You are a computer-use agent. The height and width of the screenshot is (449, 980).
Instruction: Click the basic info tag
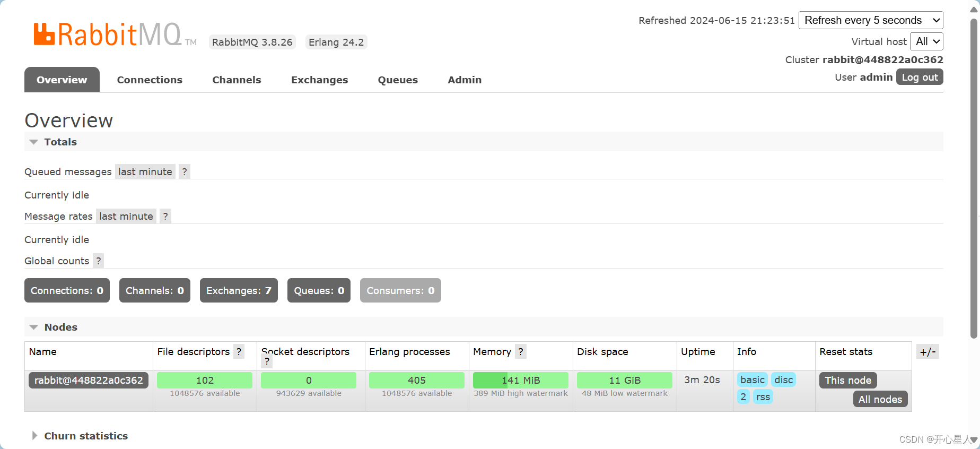click(x=752, y=379)
